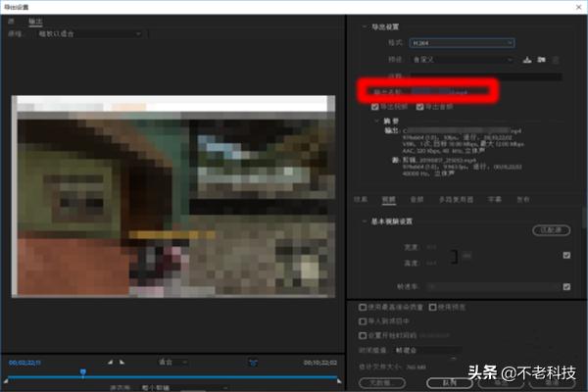Click the current timecode 00;02;22;11
The width and height of the screenshot is (588, 392).
pyautogui.click(x=24, y=363)
